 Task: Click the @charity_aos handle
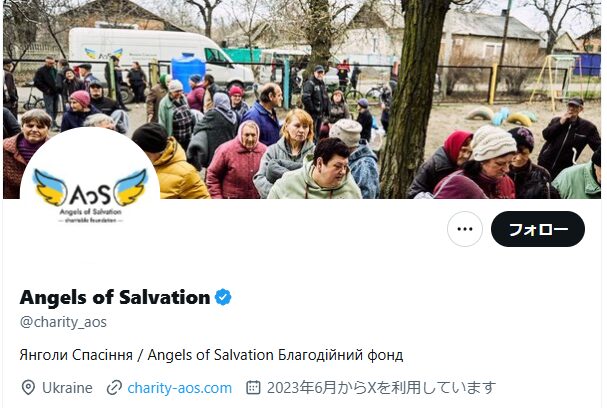click(63, 322)
